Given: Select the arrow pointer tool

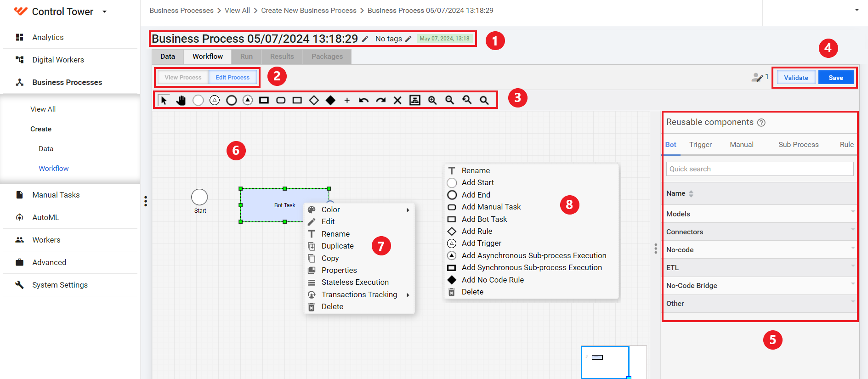Looking at the screenshot, I should tap(164, 100).
